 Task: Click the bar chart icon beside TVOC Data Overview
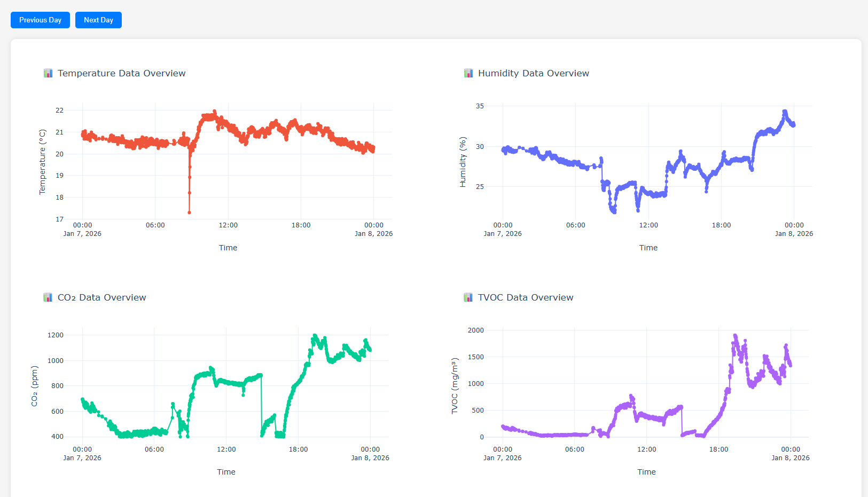point(468,297)
